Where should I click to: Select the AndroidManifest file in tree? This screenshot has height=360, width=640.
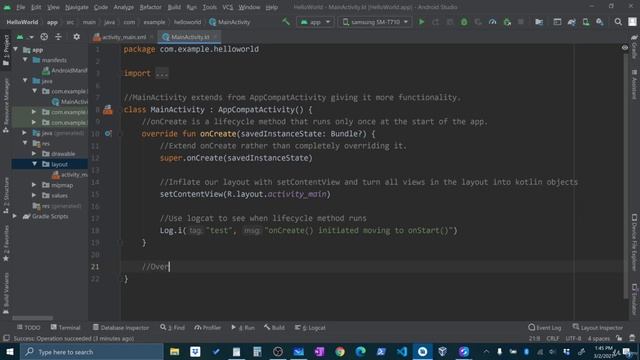point(64,70)
